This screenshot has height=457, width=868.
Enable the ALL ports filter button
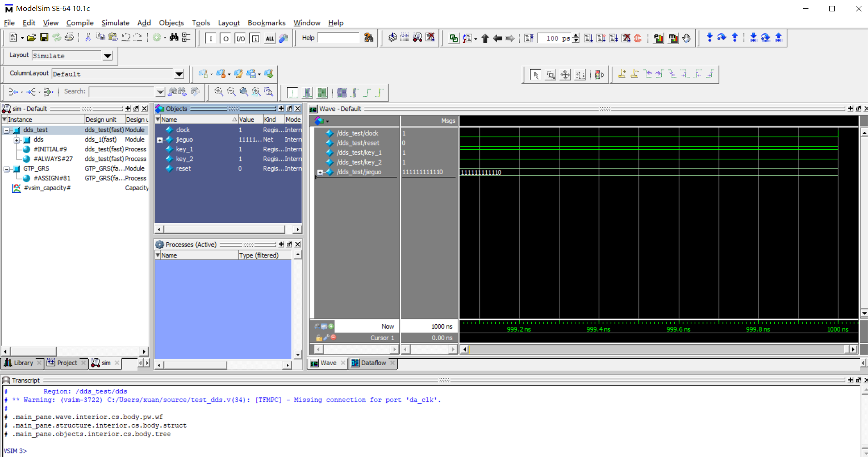(270, 38)
